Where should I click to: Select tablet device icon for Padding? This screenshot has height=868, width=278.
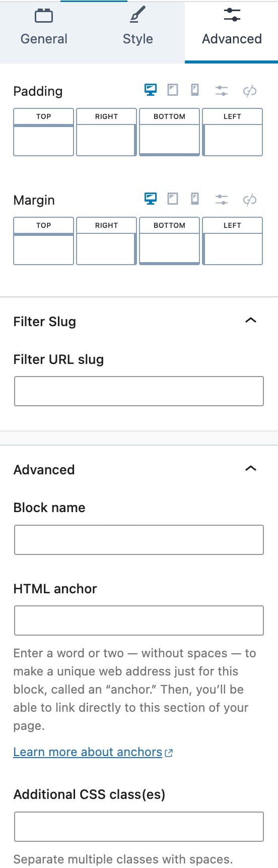(173, 90)
